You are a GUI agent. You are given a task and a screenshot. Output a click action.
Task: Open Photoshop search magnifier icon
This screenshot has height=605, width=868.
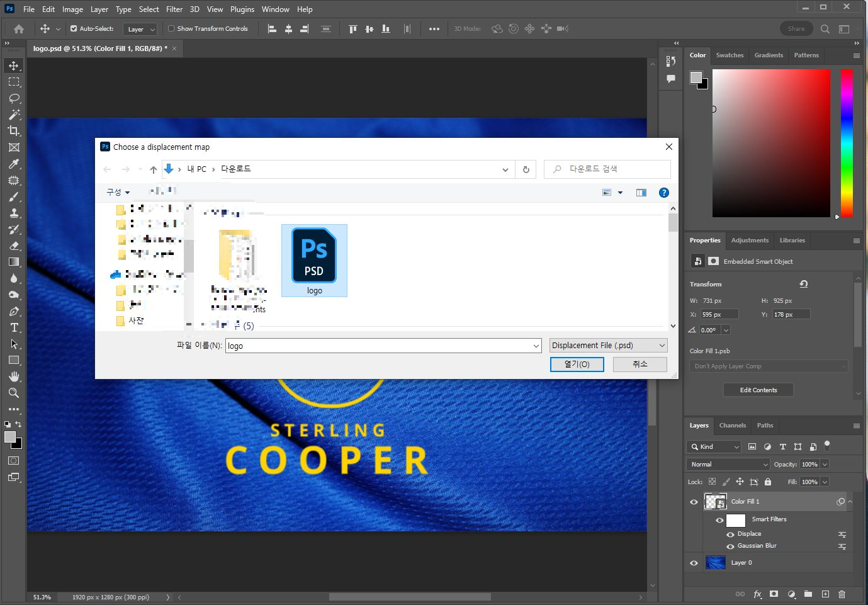click(825, 28)
